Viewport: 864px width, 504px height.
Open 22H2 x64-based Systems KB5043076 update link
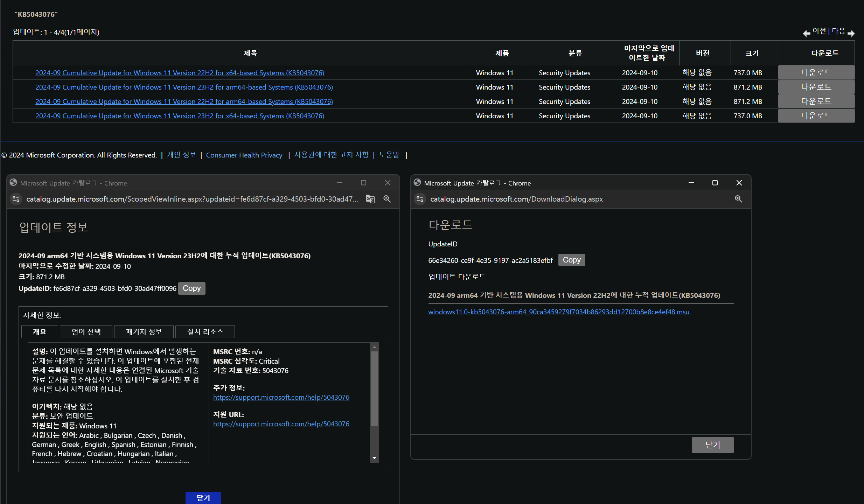[x=180, y=73]
